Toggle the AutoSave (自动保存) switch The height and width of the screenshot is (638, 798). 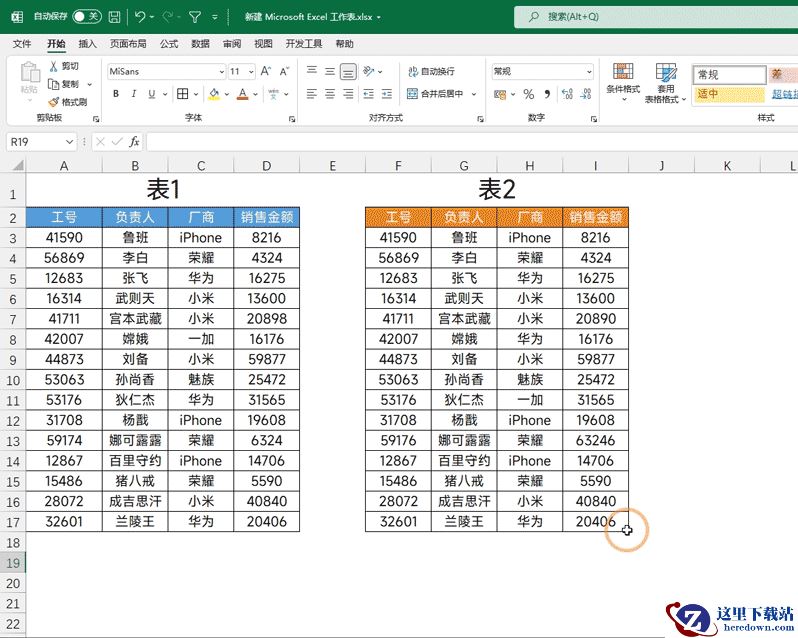[87, 17]
